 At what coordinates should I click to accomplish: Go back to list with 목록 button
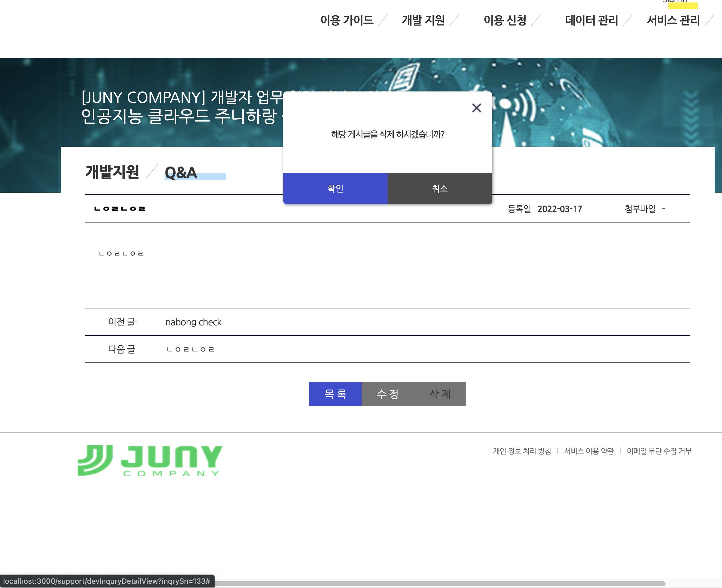pos(335,394)
